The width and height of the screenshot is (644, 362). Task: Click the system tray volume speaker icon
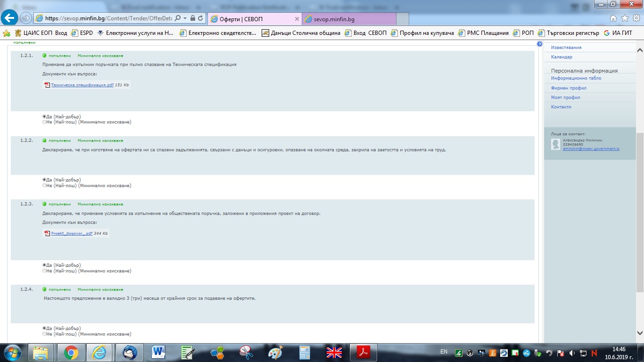coord(571,353)
